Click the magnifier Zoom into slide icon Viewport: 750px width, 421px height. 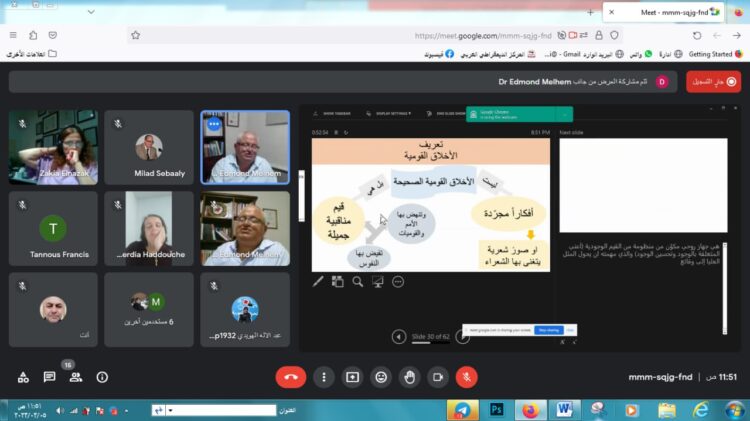pos(358,282)
